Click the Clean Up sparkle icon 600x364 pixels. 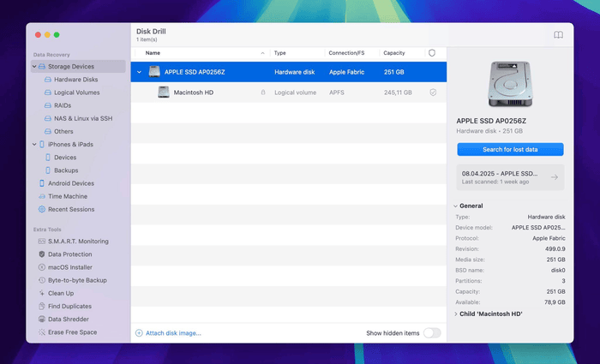[42, 293]
